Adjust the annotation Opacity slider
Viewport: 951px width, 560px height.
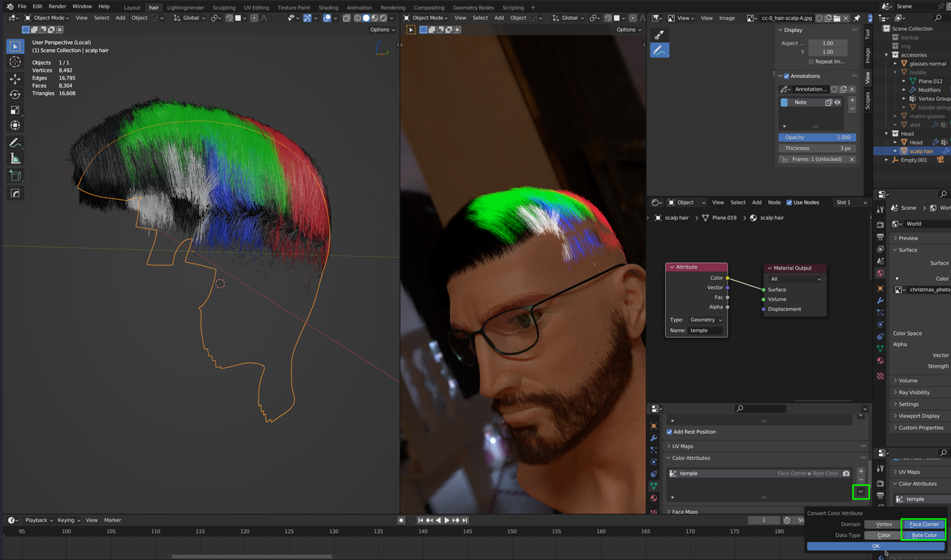[x=817, y=137]
